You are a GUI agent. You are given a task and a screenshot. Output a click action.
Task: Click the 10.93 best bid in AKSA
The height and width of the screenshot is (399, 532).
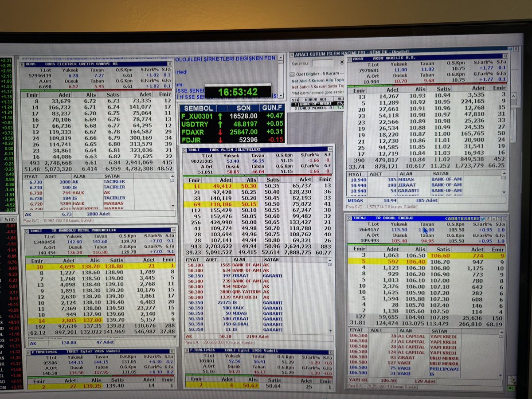point(417,96)
